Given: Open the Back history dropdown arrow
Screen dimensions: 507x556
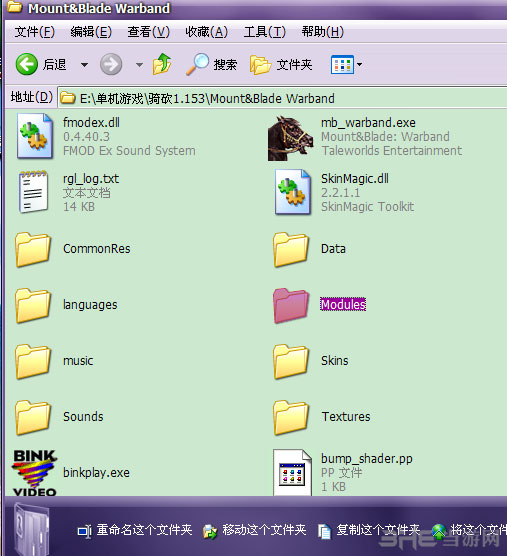Looking at the screenshot, I should pyautogui.click(x=84, y=65).
